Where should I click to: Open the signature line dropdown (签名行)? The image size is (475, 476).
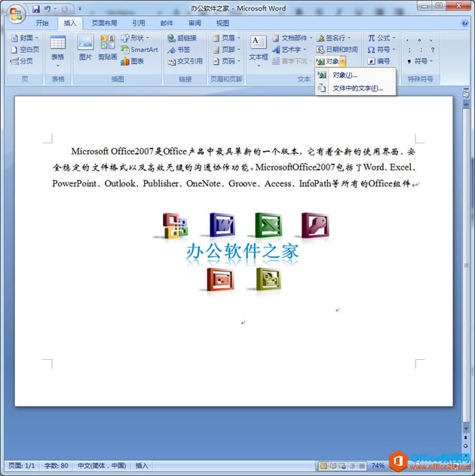tap(333, 38)
